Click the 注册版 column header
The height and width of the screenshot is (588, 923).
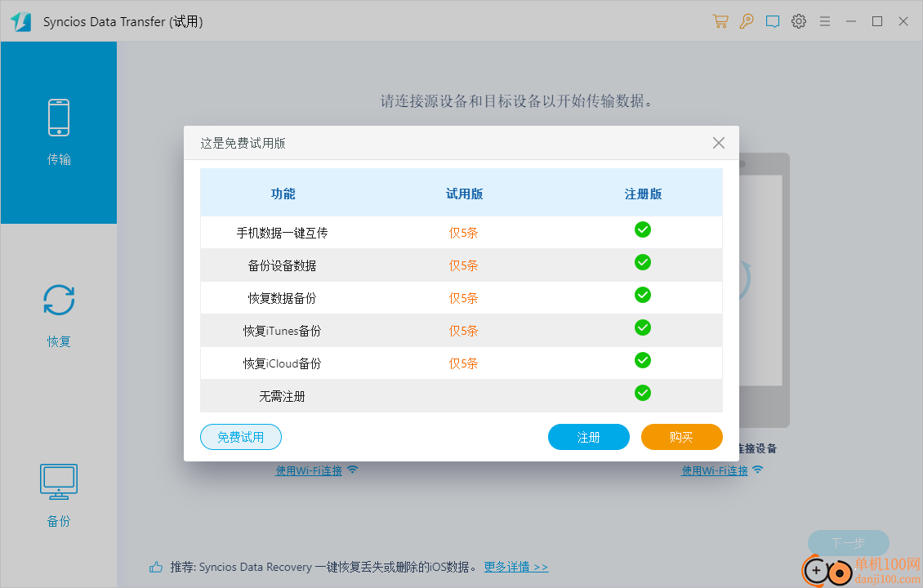click(643, 194)
